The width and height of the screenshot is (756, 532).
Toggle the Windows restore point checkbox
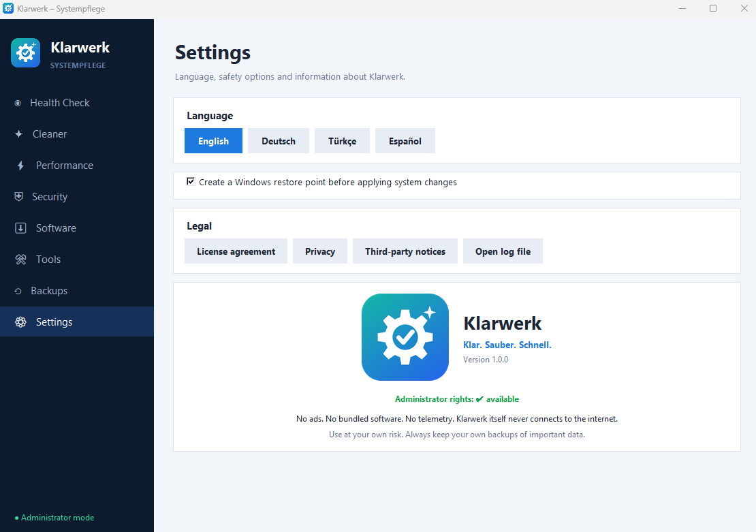click(x=191, y=181)
